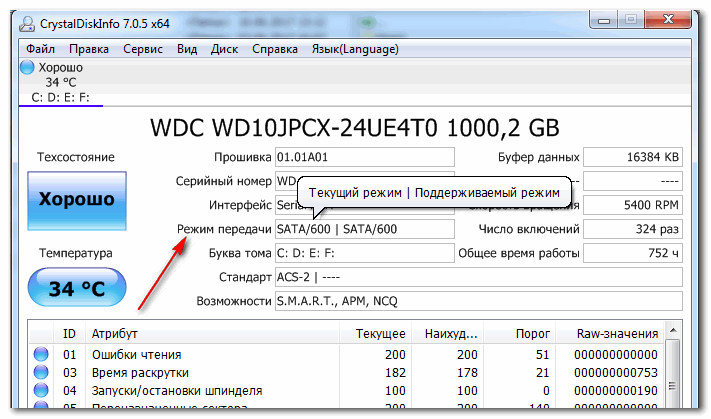Open the Вид menu

coord(187,49)
